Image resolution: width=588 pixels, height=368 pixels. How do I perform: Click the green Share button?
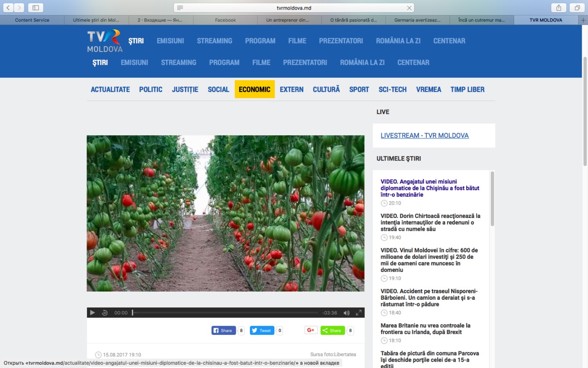[x=333, y=330]
